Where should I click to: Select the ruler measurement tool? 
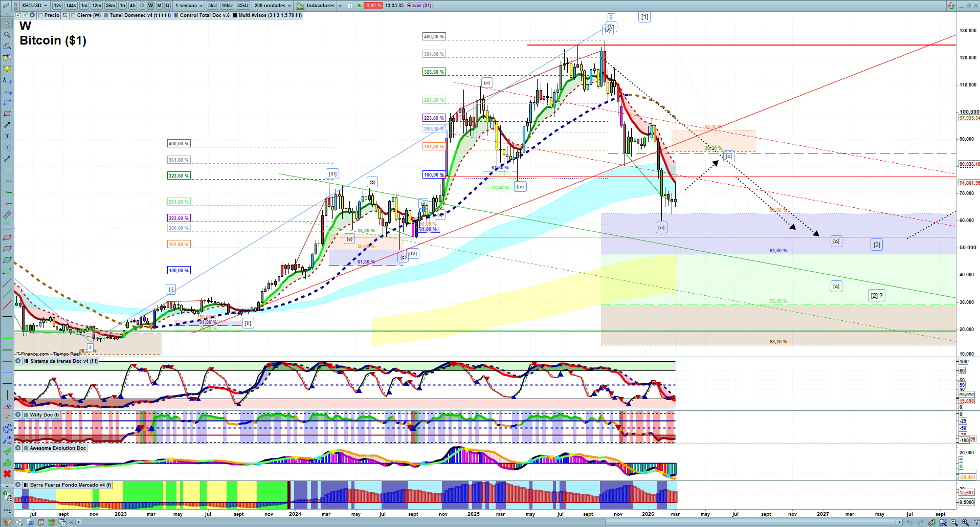click(7, 215)
